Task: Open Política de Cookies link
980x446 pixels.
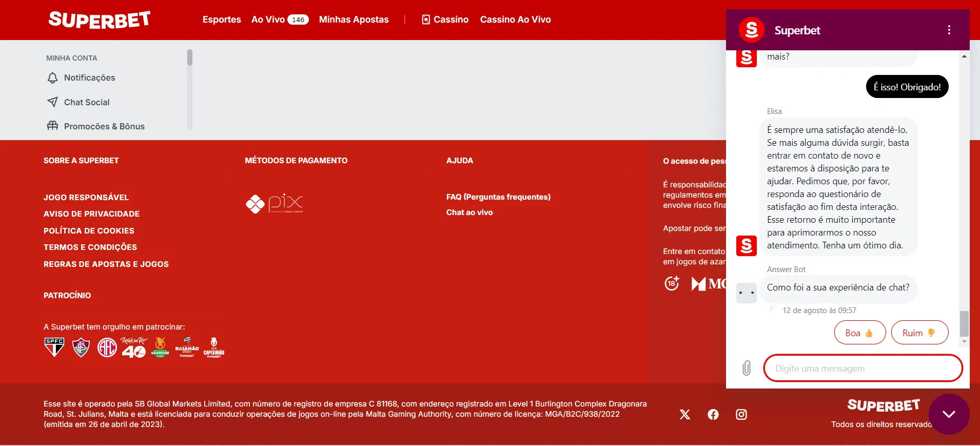Action: pos(89,230)
